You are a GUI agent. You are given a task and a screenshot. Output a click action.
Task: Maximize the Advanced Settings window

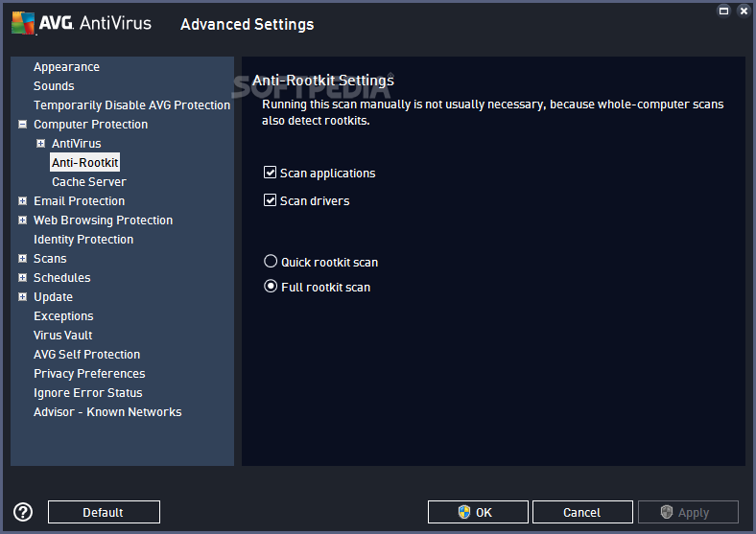(x=723, y=11)
